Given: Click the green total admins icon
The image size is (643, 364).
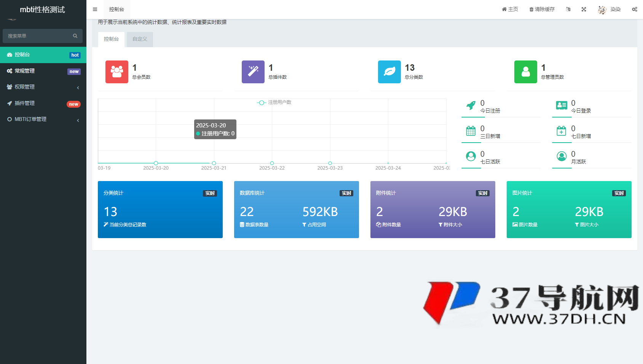Looking at the screenshot, I should [x=525, y=72].
